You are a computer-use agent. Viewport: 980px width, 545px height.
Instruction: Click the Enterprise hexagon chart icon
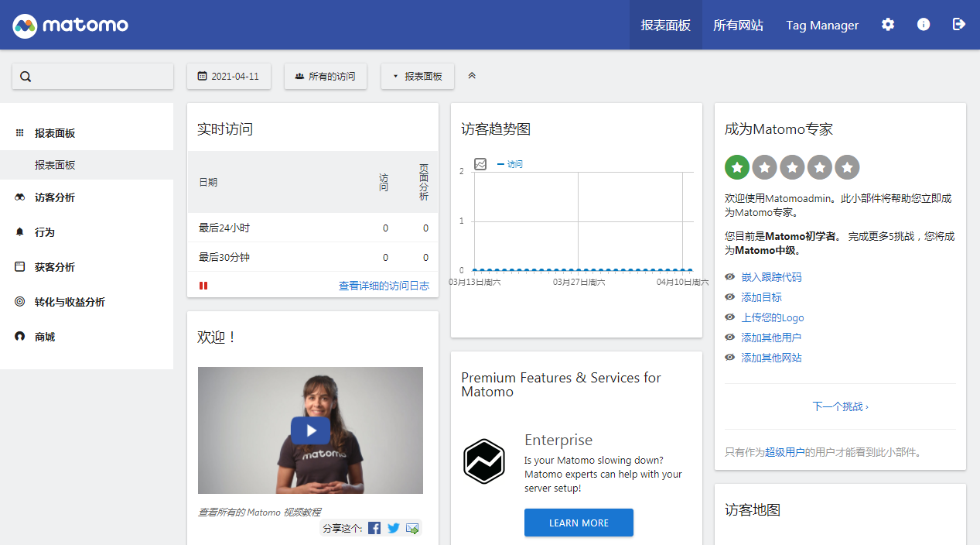[484, 461]
